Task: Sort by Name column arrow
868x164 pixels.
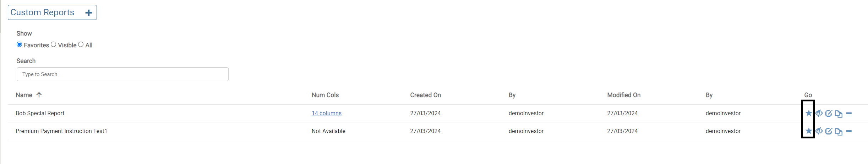Action: tap(39, 95)
